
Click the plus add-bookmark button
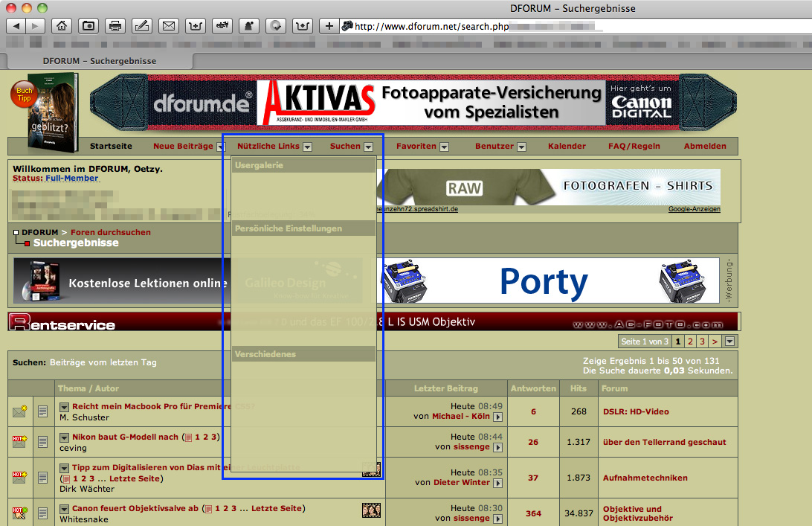(329, 26)
